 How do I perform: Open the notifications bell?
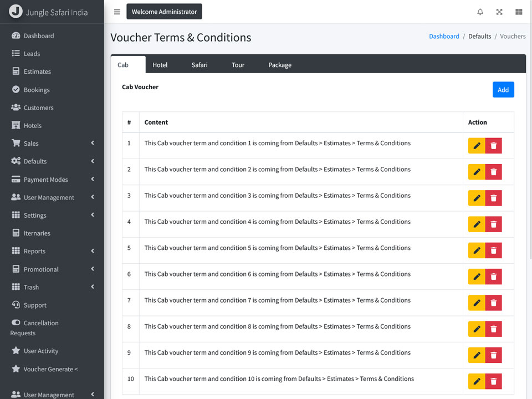coord(480,12)
